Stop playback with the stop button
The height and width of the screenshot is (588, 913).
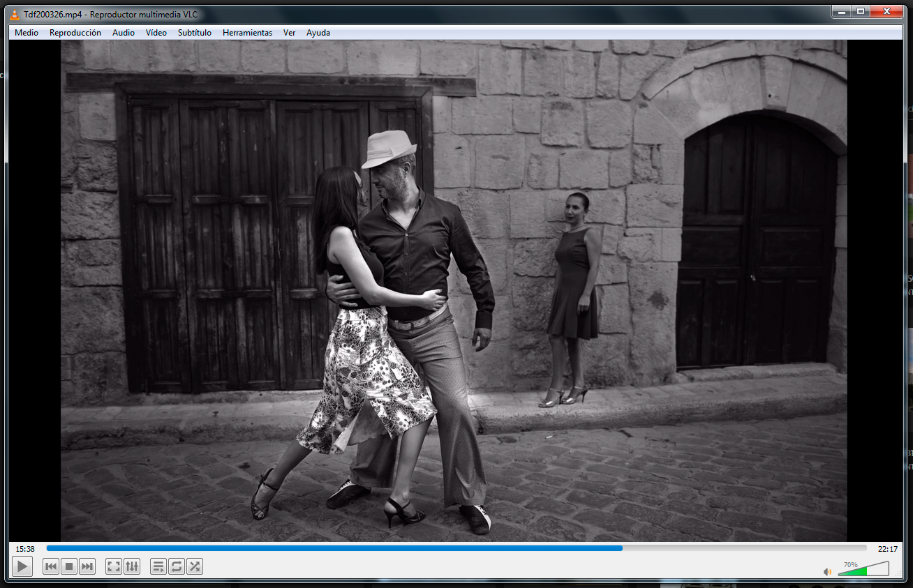[x=69, y=566]
